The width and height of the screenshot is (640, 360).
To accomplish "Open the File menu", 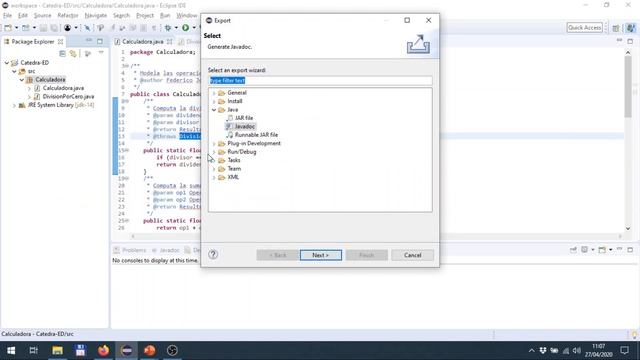I will click(7, 16).
